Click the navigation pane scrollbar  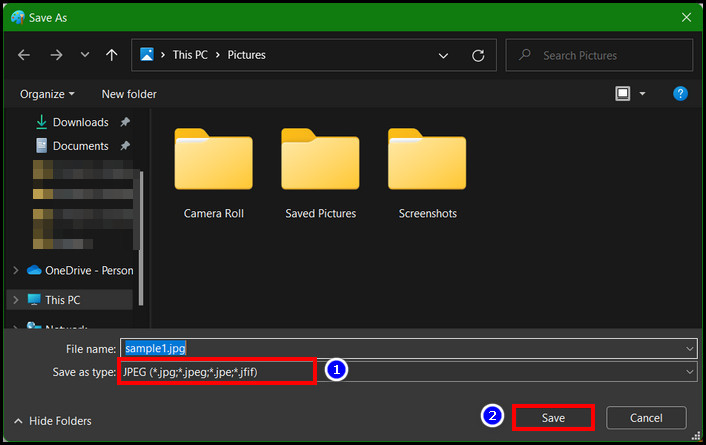[x=141, y=238]
